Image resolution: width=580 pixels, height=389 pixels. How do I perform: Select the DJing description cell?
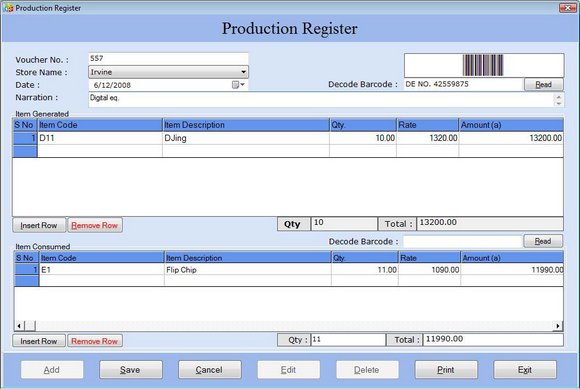(x=246, y=138)
